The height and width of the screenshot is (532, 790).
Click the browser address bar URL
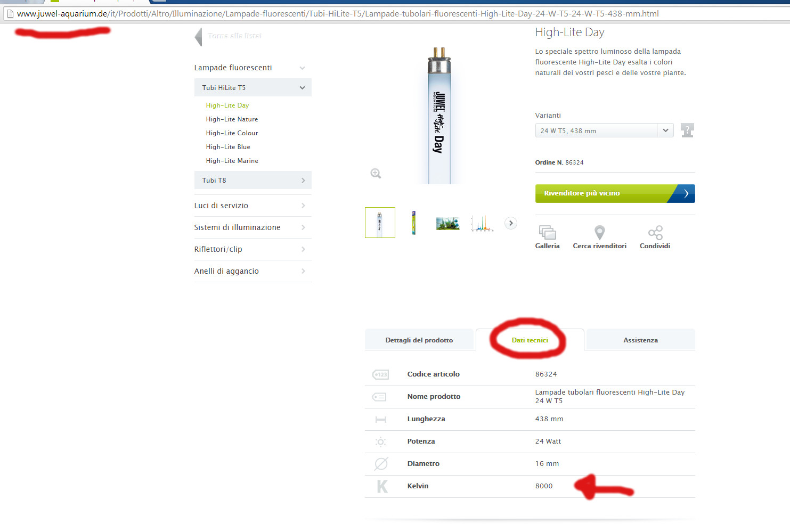(338, 13)
